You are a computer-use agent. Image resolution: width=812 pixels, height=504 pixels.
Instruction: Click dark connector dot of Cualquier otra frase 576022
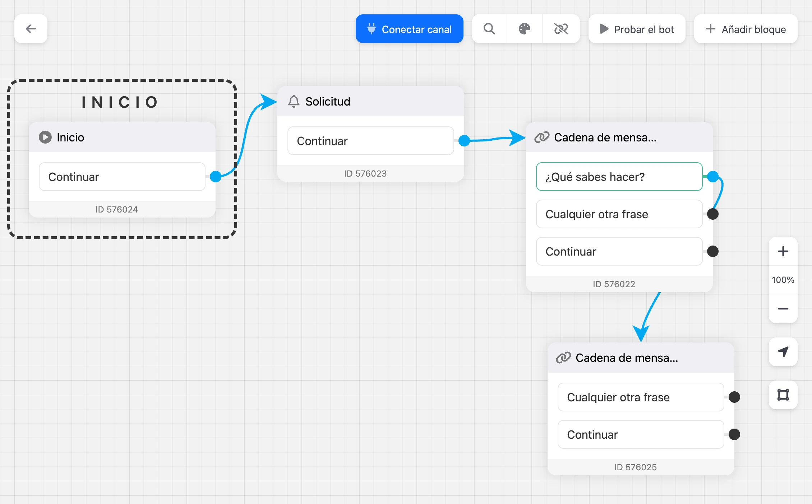pyautogui.click(x=713, y=214)
